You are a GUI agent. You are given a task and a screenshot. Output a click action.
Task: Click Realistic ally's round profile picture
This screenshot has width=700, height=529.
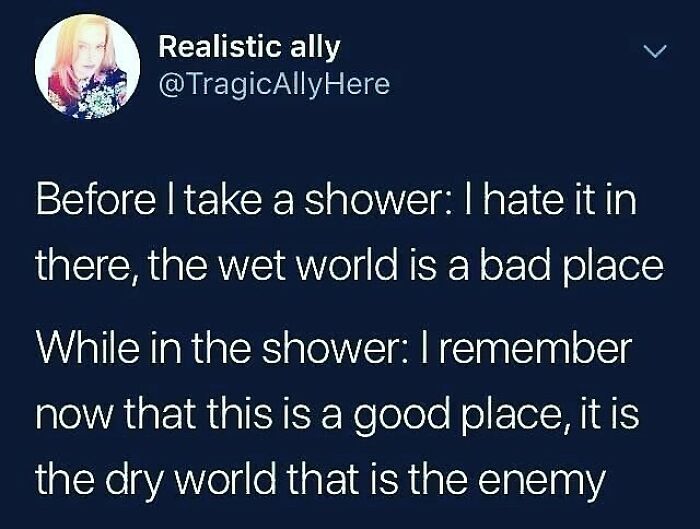[x=88, y=67]
